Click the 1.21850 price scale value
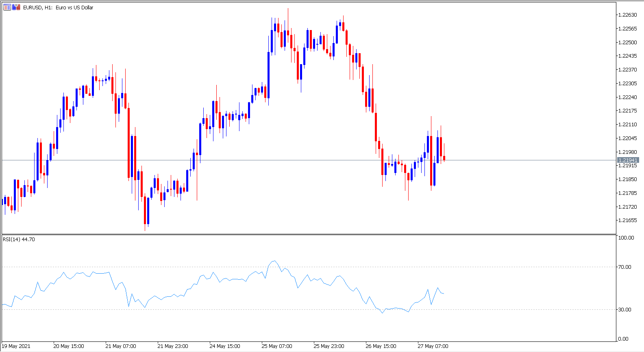 627,179
